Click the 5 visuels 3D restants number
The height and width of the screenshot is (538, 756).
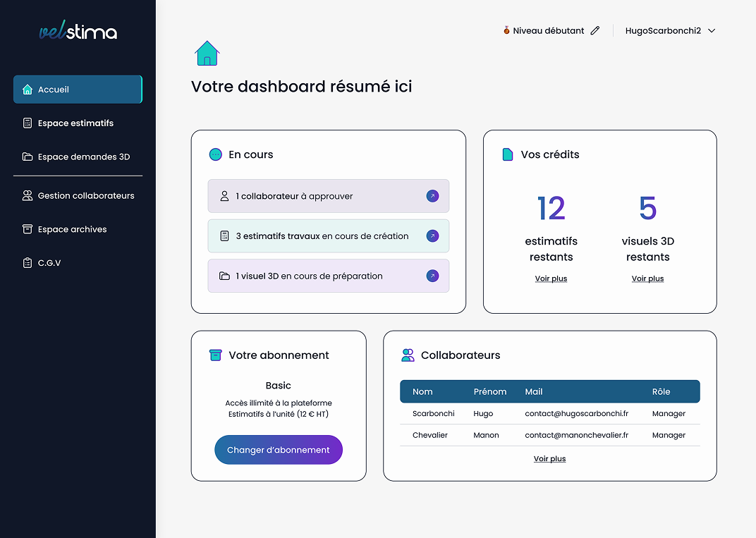click(647, 208)
